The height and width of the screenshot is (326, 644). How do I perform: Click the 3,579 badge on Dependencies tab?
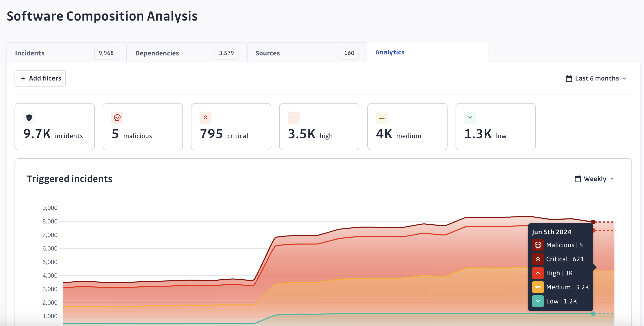pyautogui.click(x=227, y=53)
